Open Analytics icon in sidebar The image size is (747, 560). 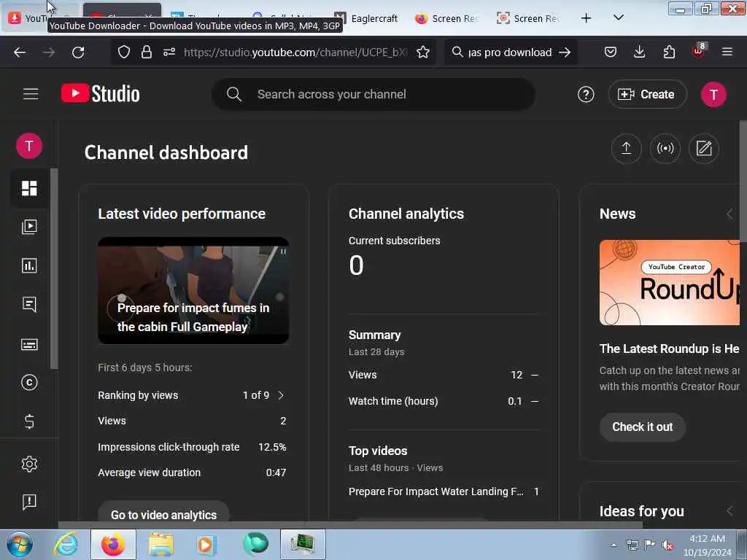(x=29, y=265)
